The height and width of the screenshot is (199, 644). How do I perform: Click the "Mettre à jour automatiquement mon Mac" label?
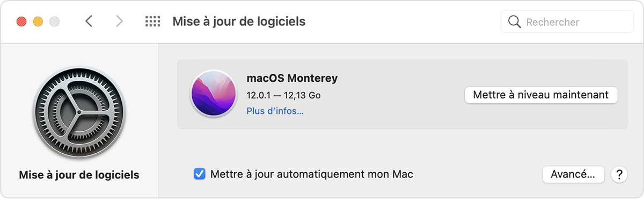pyautogui.click(x=312, y=174)
